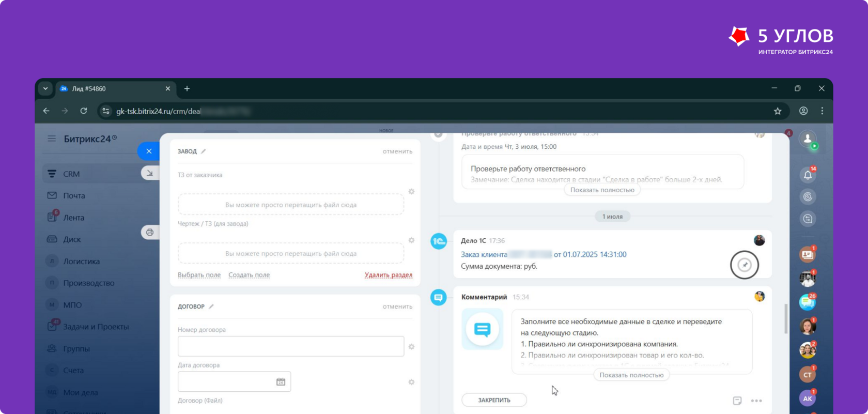Image resolution: width=868 pixels, height=414 pixels.
Task: Click the Удалить раздел link
Action: coord(389,275)
